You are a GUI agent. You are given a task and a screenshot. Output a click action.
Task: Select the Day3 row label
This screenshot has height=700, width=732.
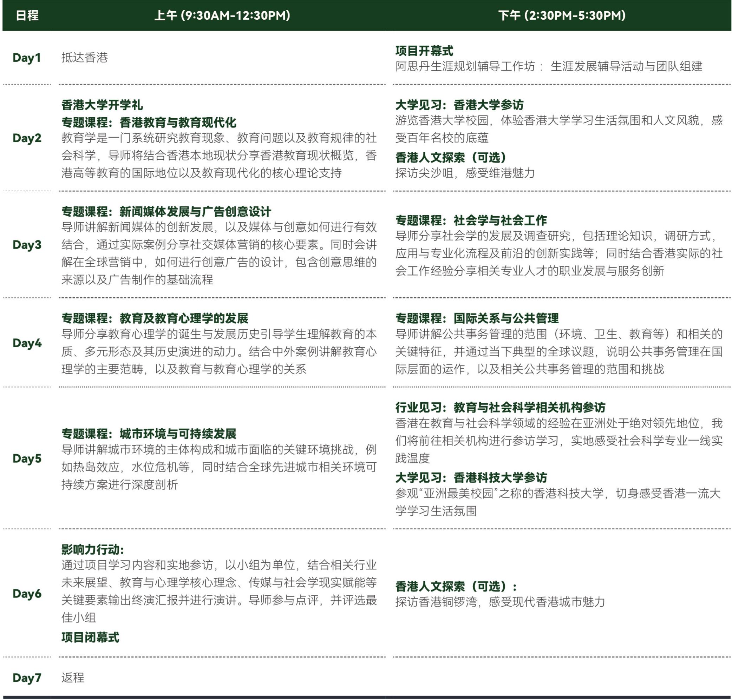[x=27, y=244]
